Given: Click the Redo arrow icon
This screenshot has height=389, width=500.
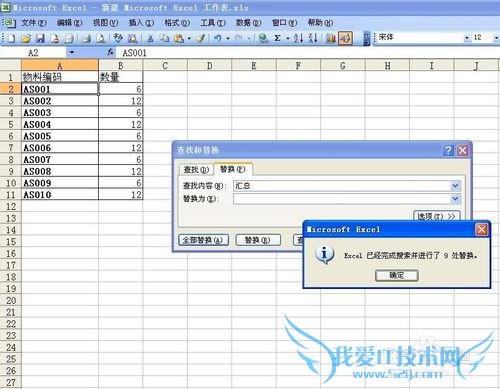Looking at the screenshot, I should (x=239, y=38).
